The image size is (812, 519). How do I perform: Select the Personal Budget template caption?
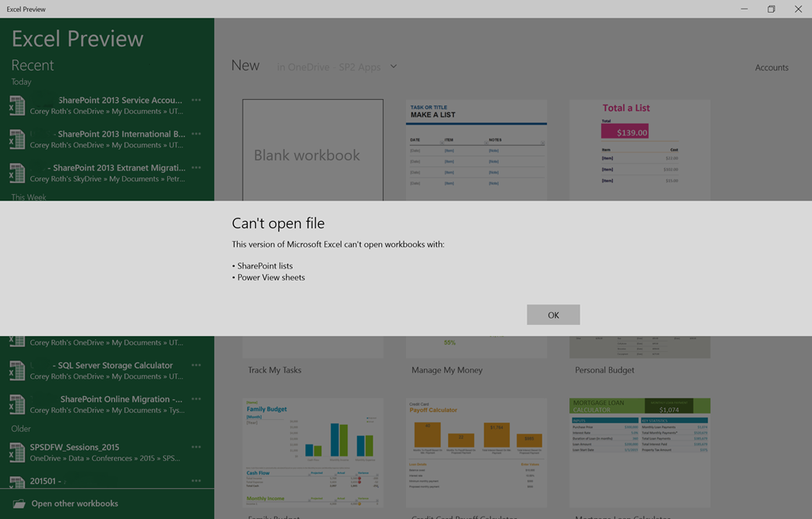click(x=604, y=370)
